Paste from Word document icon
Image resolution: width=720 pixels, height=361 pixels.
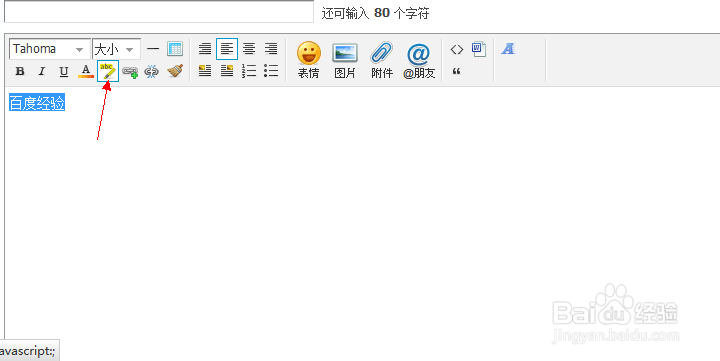pos(478,49)
